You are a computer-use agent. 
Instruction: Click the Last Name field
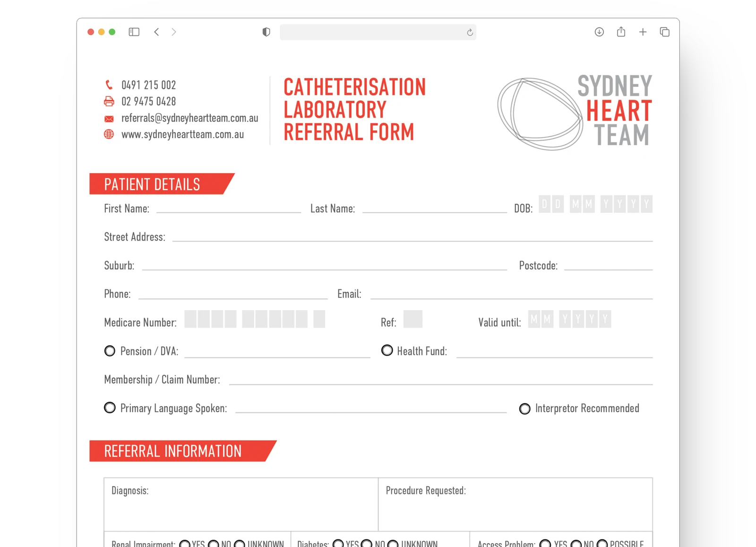(435, 208)
